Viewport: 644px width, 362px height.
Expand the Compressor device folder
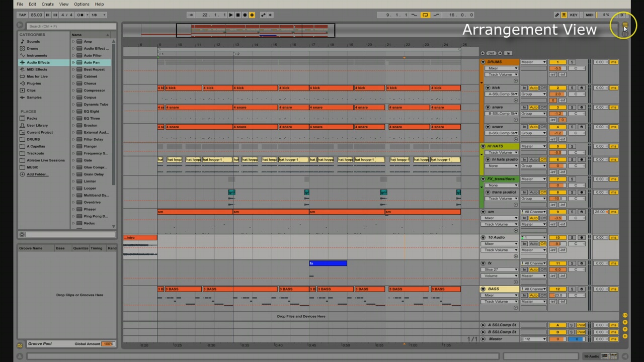coord(73,90)
